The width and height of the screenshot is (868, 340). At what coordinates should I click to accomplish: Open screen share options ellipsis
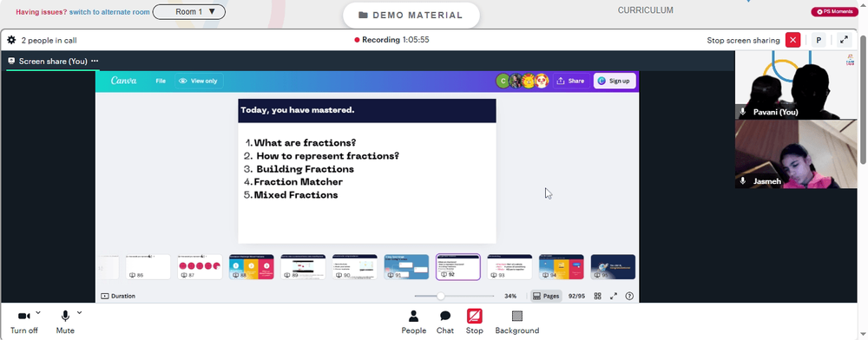coord(95,61)
